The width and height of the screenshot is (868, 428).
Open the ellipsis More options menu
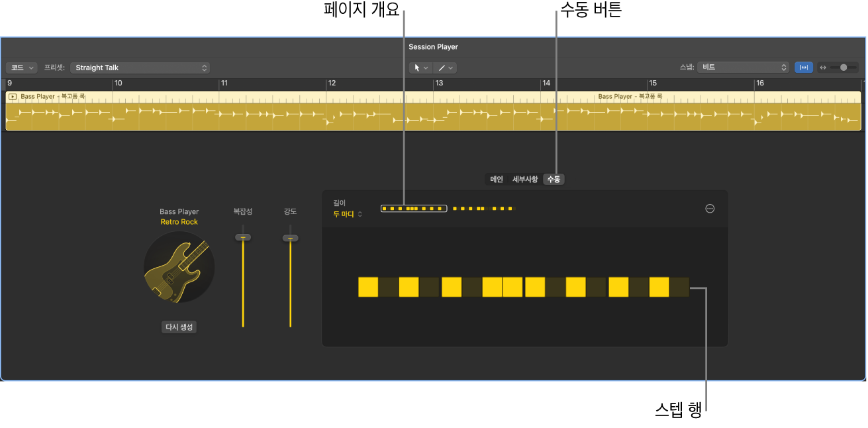pos(710,209)
